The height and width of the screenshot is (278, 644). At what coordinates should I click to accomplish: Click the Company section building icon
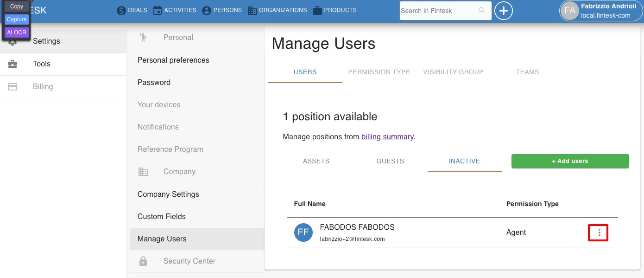click(143, 172)
